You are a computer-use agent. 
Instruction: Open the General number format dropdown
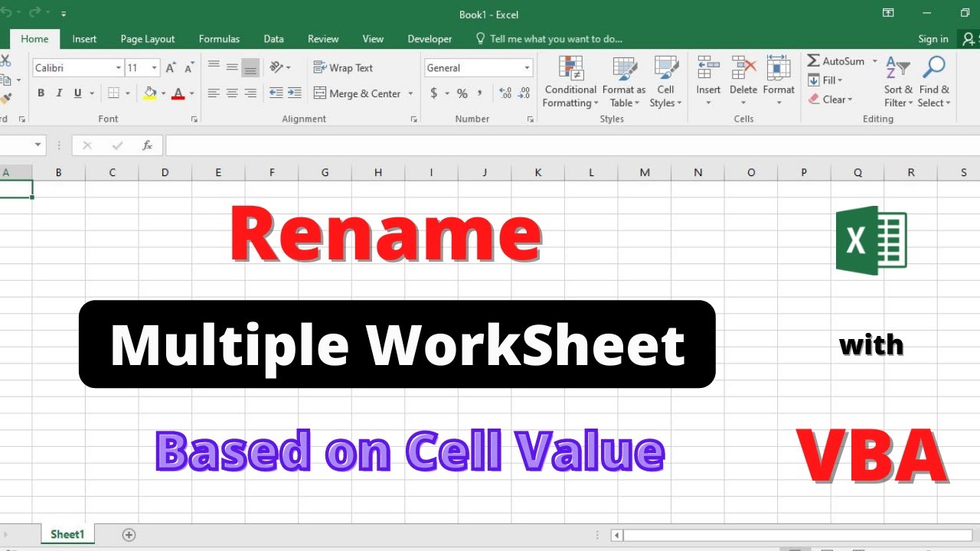[527, 67]
